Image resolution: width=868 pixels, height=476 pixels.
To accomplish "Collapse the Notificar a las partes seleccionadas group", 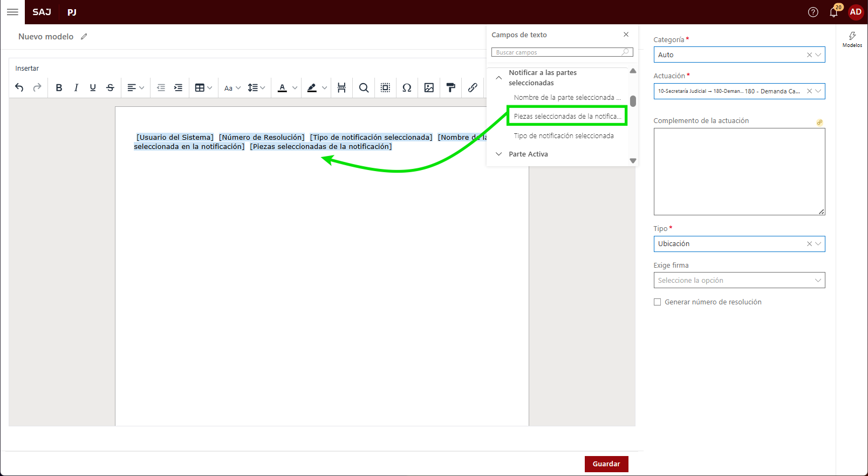I will click(x=499, y=78).
